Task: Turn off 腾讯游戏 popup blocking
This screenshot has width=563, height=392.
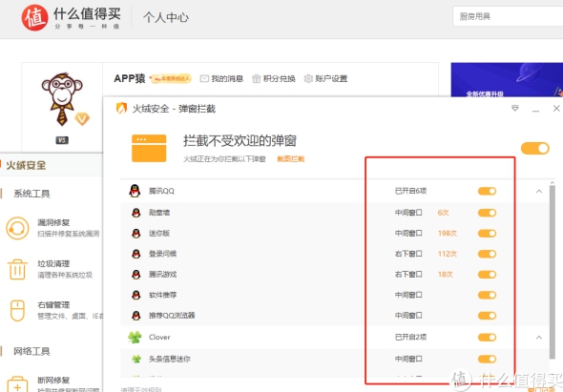Action: pyautogui.click(x=487, y=275)
